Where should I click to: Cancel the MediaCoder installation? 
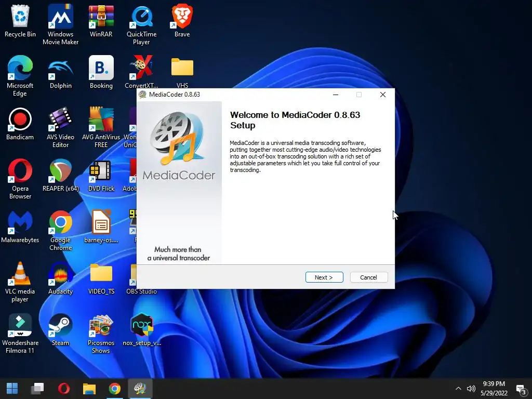pos(368,277)
